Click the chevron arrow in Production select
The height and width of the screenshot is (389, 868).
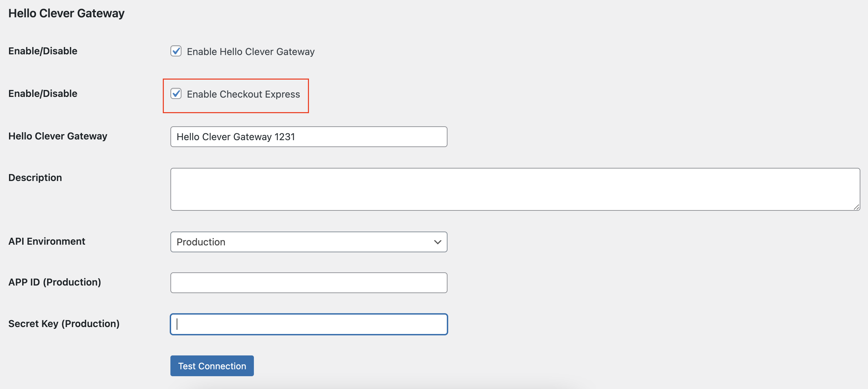point(437,242)
